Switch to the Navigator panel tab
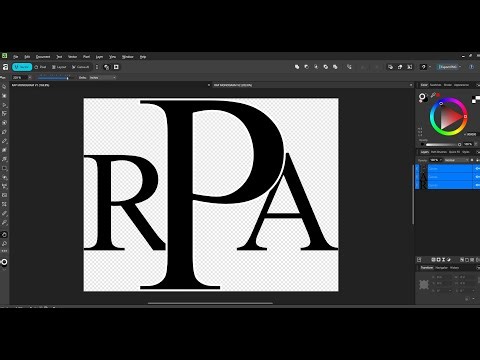Image resolution: width=480 pixels, height=360 pixels. click(442, 268)
